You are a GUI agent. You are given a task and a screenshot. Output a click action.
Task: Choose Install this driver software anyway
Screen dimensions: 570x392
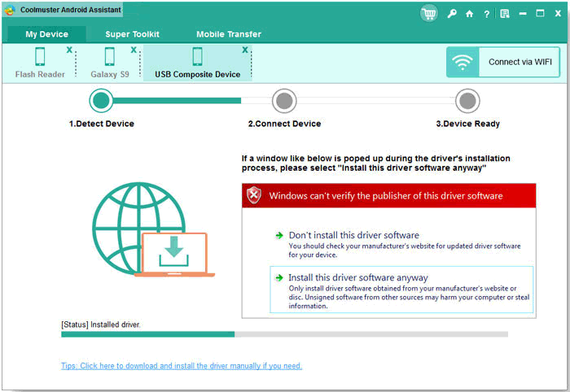[401, 290]
